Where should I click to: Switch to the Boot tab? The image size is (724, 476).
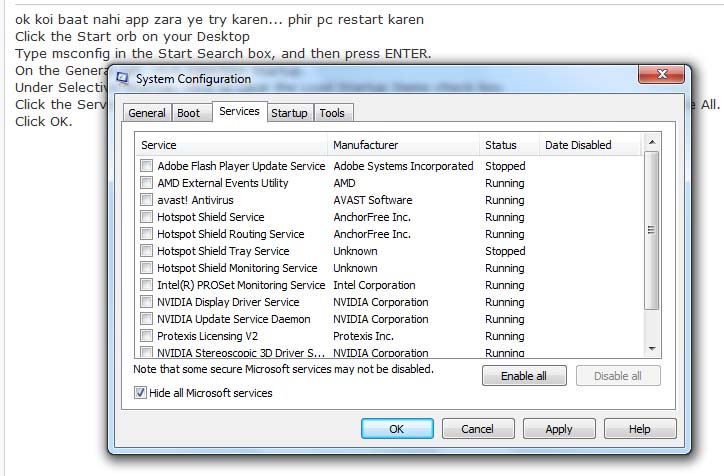(188, 113)
